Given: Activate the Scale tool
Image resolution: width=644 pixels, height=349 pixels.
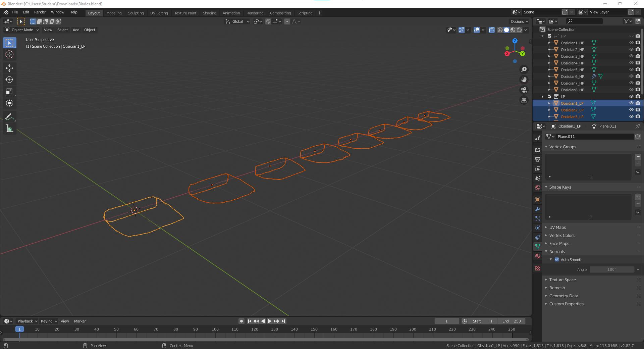Looking at the screenshot, I should coord(9,91).
